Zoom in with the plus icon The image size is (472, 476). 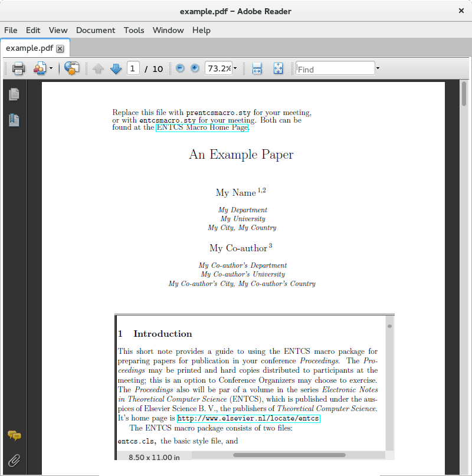[x=195, y=68]
